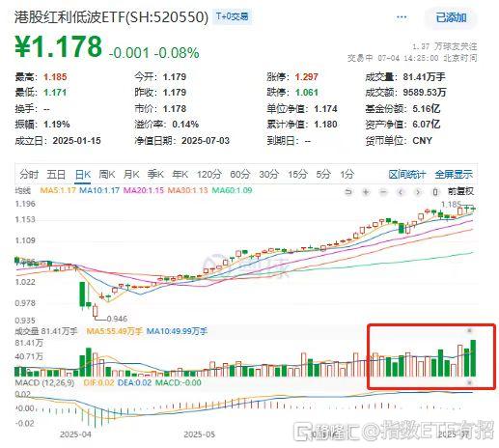The image size is (499, 448).
Task: Zoom in chart with plus icon
Action: (366, 192)
